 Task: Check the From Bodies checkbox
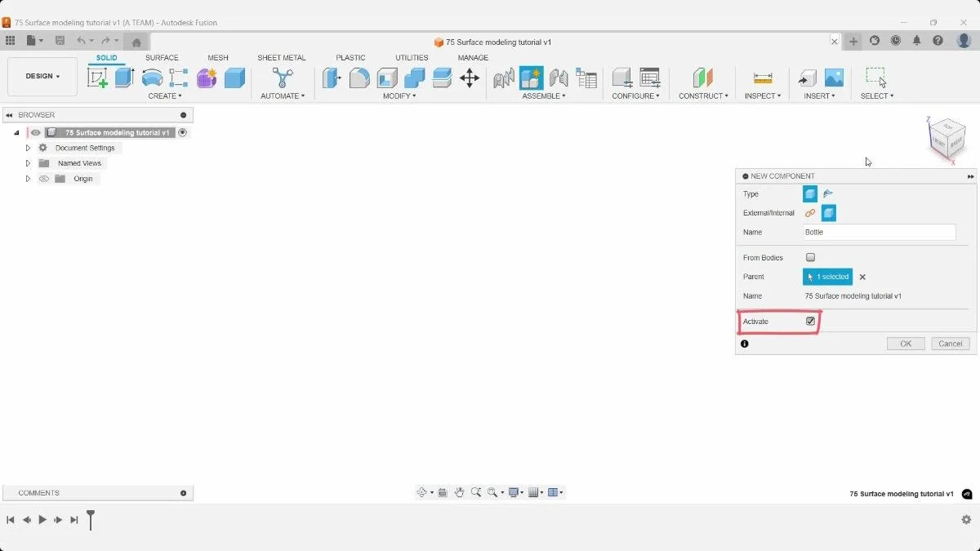[810, 257]
